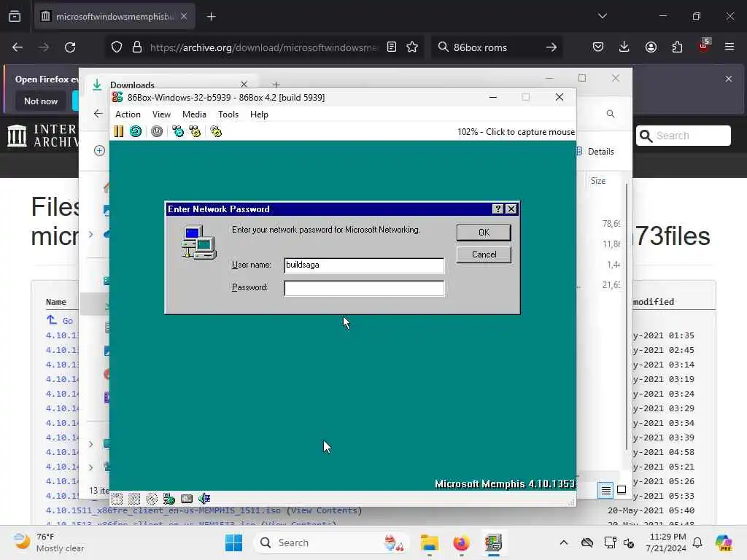Click the taskbar Search box

click(x=332, y=542)
